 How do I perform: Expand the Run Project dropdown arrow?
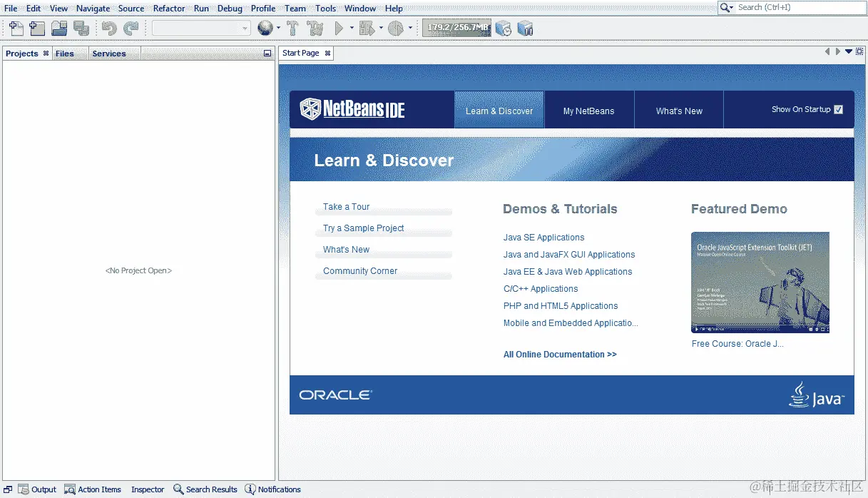(x=352, y=29)
